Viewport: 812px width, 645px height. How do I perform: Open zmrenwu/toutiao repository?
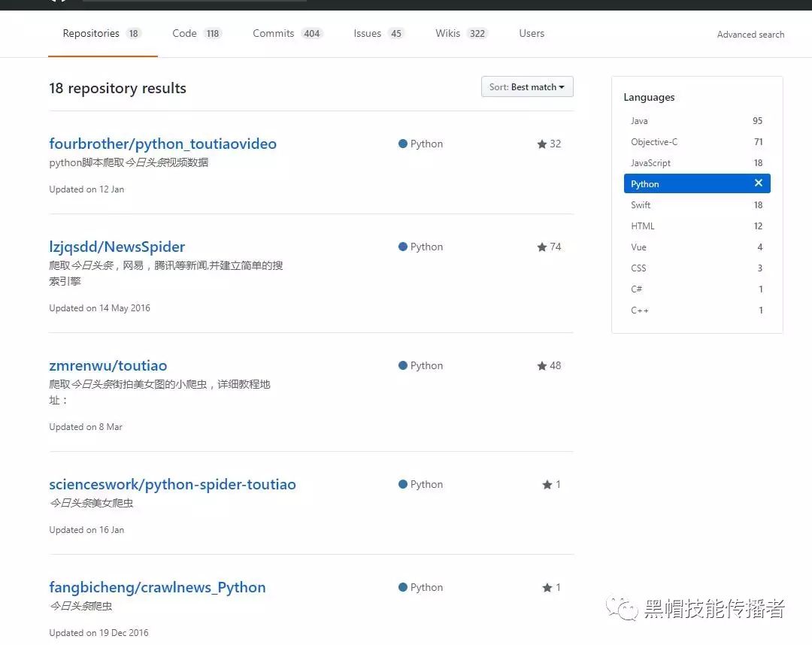[x=108, y=366]
